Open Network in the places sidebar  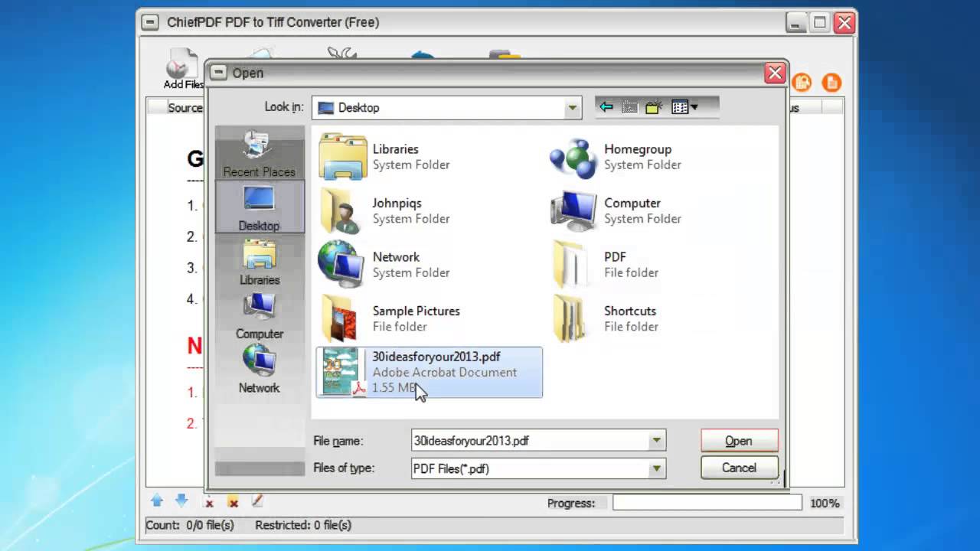click(259, 370)
